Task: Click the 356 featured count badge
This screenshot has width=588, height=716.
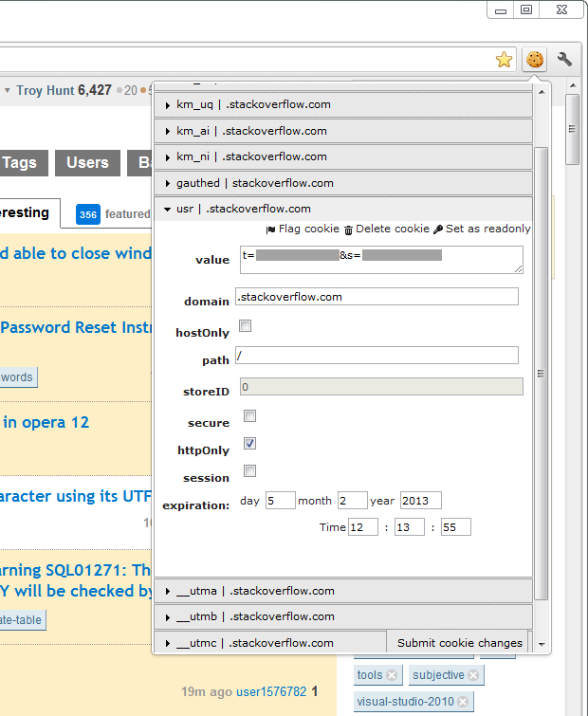Action: pyautogui.click(x=88, y=214)
